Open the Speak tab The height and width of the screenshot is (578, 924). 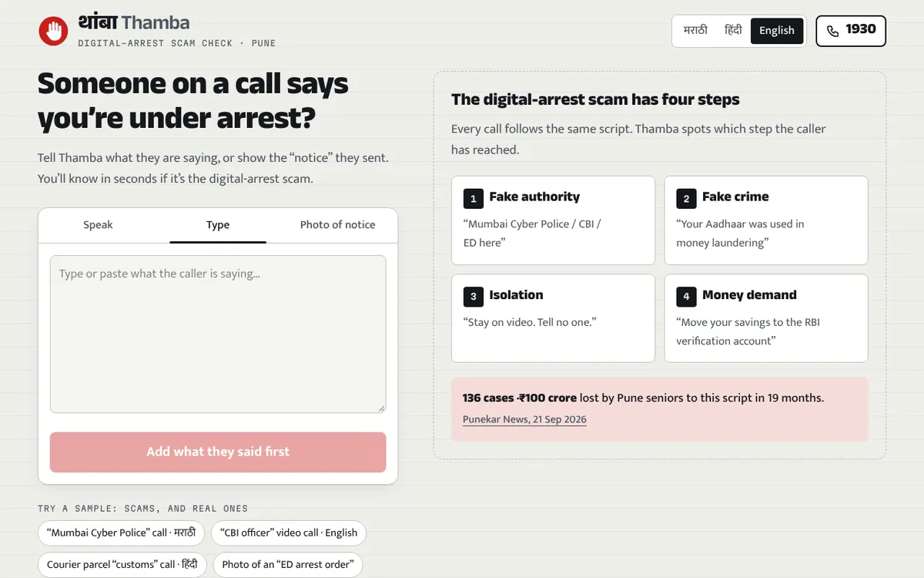tap(98, 225)
